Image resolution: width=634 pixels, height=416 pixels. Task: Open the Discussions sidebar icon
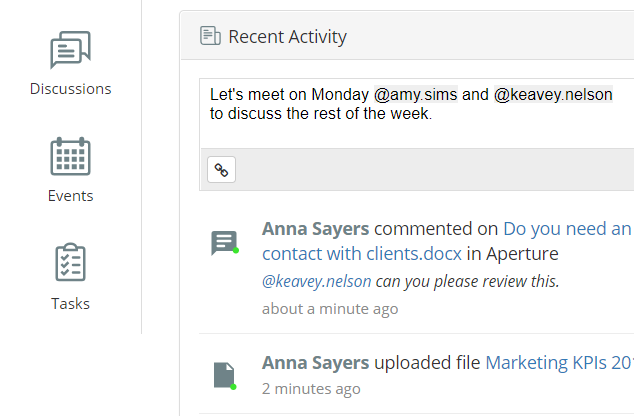point(70,51)
